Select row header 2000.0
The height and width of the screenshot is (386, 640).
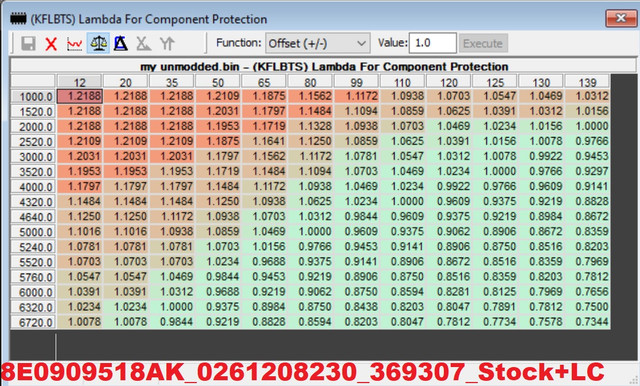point(33,127)
